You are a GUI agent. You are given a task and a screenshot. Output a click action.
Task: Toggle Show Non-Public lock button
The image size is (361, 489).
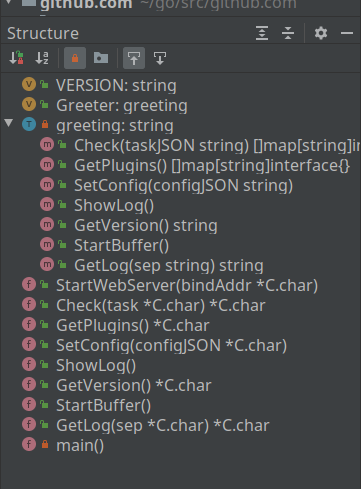click(75, 58)
